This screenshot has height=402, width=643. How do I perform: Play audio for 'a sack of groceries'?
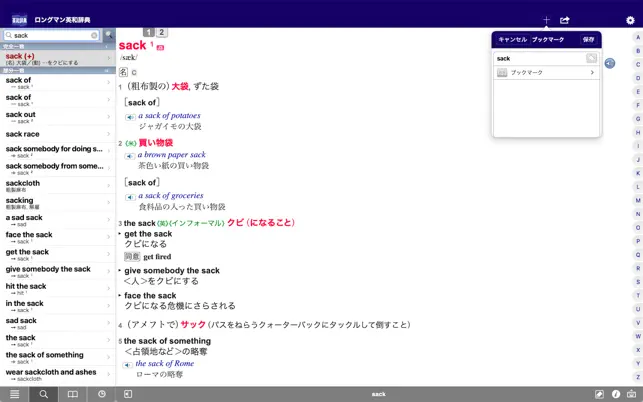click(x=130, y=197)
